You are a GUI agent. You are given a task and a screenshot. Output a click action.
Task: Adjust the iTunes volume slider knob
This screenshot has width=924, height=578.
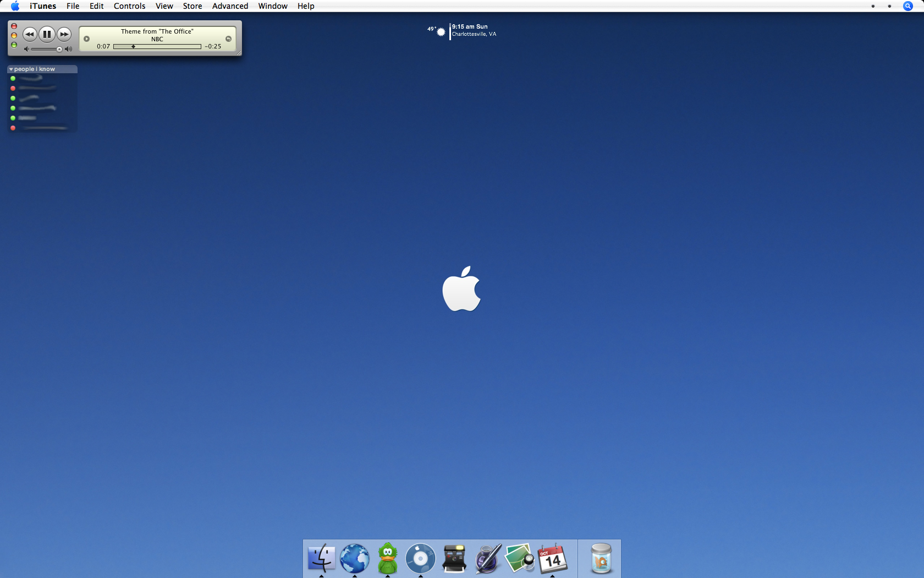pos(59,49)
